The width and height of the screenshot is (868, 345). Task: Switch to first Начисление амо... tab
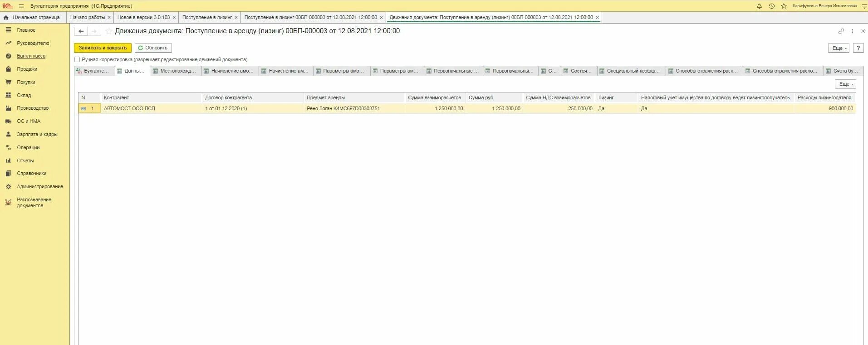(x=230, y=71)
